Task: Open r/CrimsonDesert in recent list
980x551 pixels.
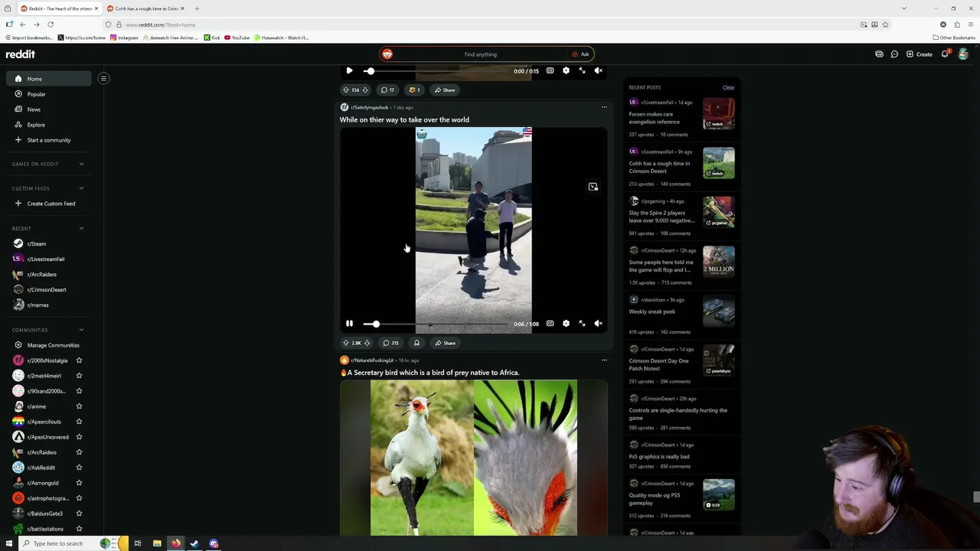Action: [49, 289]
